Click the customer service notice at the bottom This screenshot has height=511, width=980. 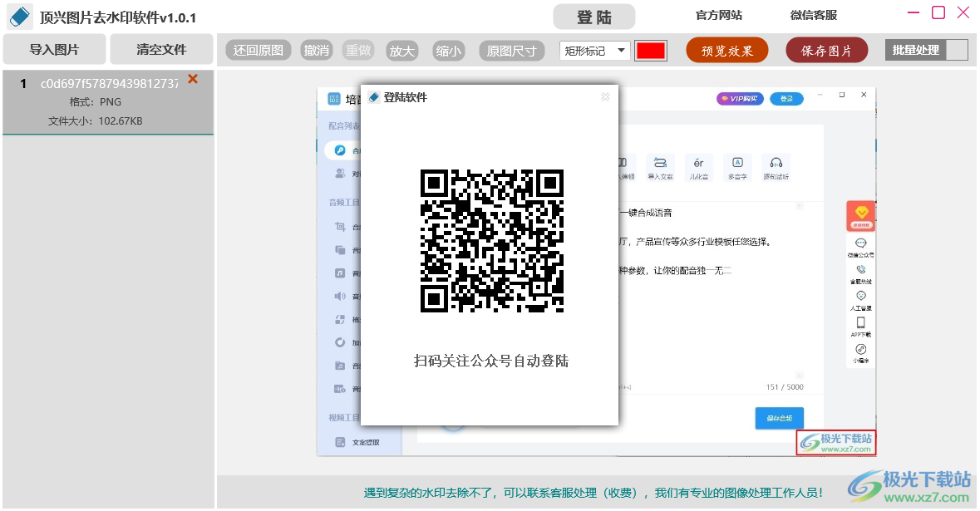(593, 493)
